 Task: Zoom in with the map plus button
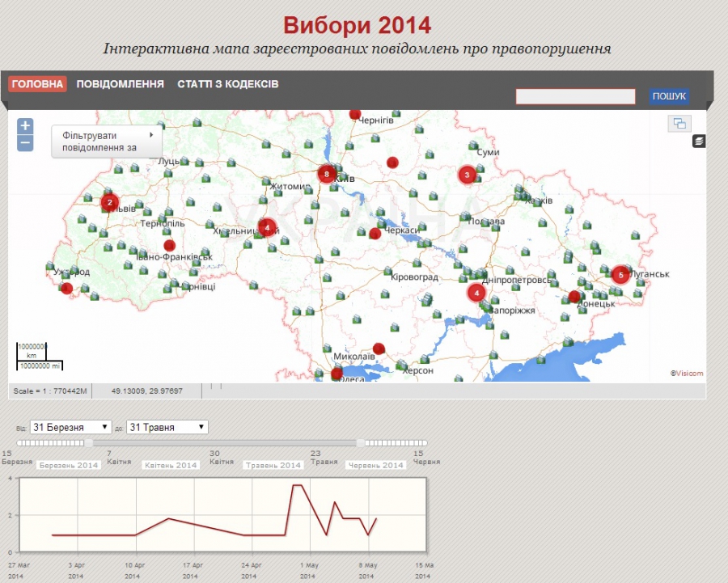[25, 125]
